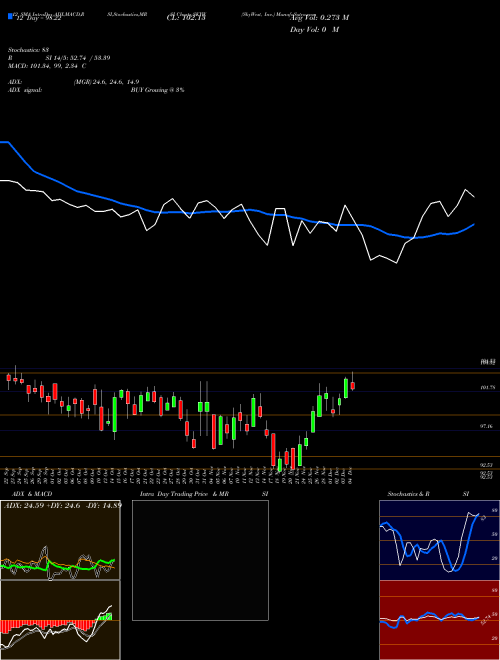Select the '12 Day = 98.22' SMA label
The height and width of the screenshot is (660, 500).
coord(39,19)
